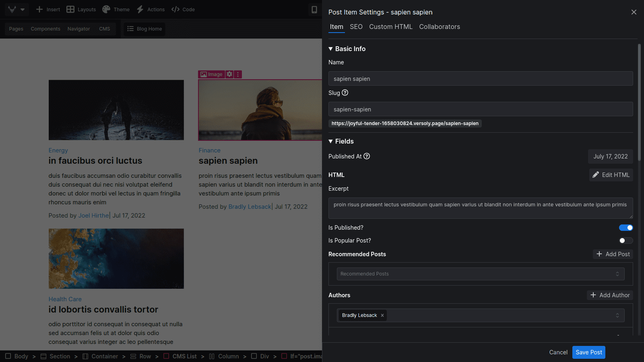644x362 pixels.
Task: Click the Finance category link
Action: click(x=209, y=150)
